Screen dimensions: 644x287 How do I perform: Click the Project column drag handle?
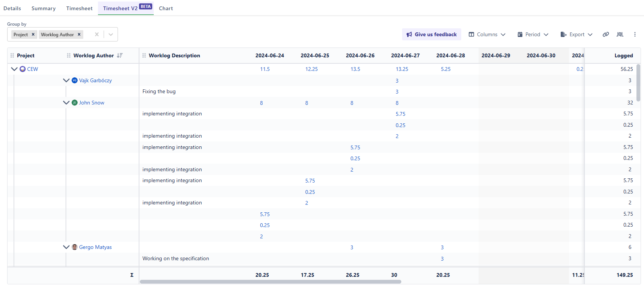(x=12, y=55)
